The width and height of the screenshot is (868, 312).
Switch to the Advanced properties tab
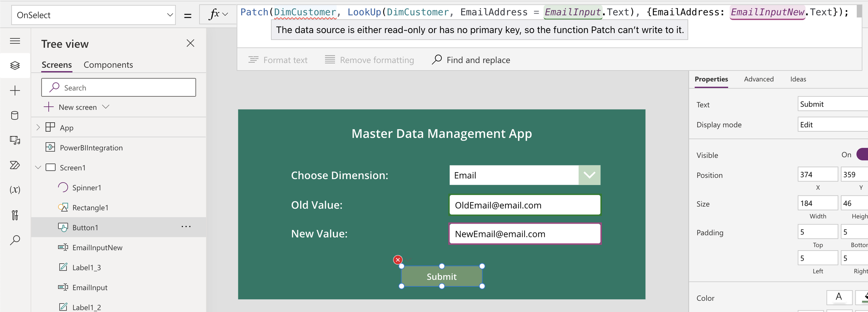[758, 79]
